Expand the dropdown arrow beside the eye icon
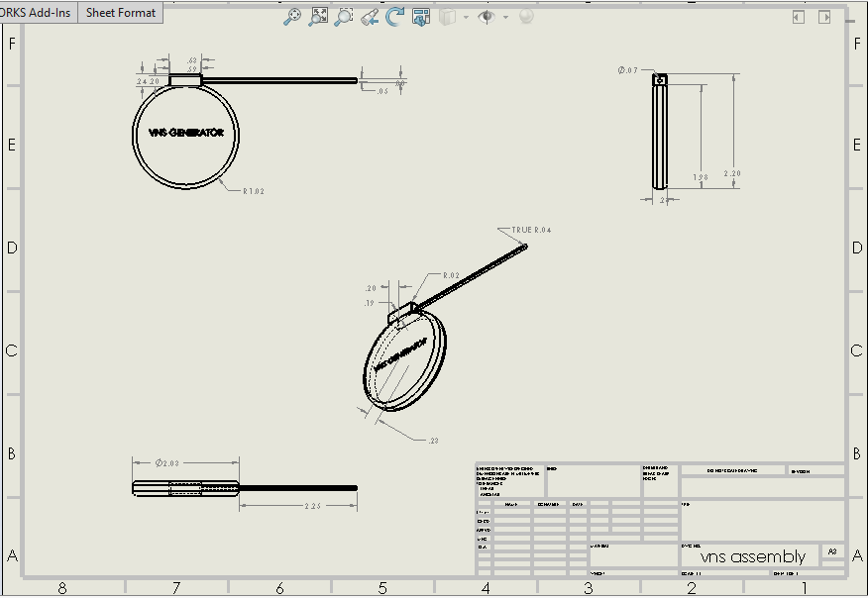 (x=505, y=18)
